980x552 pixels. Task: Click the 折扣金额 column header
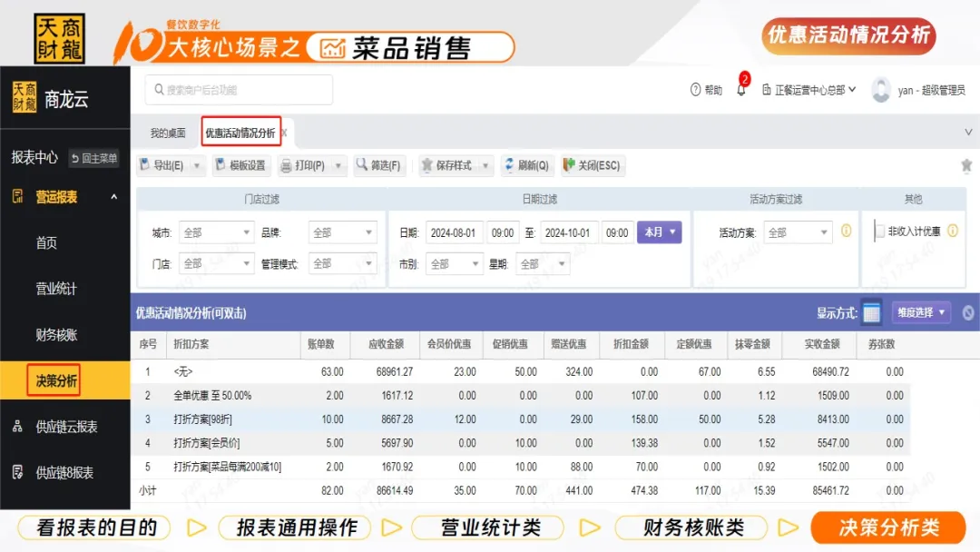(631, 344)
